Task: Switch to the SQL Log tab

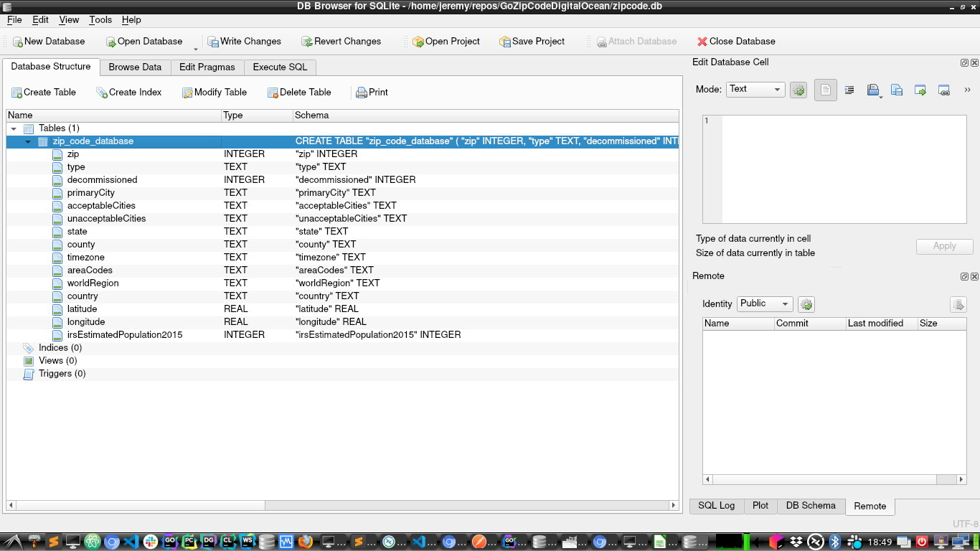Action: (x=716, y=506)
